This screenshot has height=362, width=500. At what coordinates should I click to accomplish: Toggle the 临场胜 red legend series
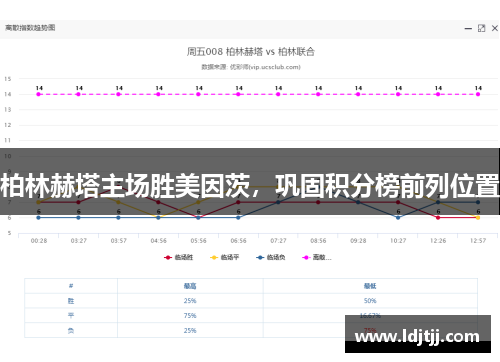click(x=178, y=257)
